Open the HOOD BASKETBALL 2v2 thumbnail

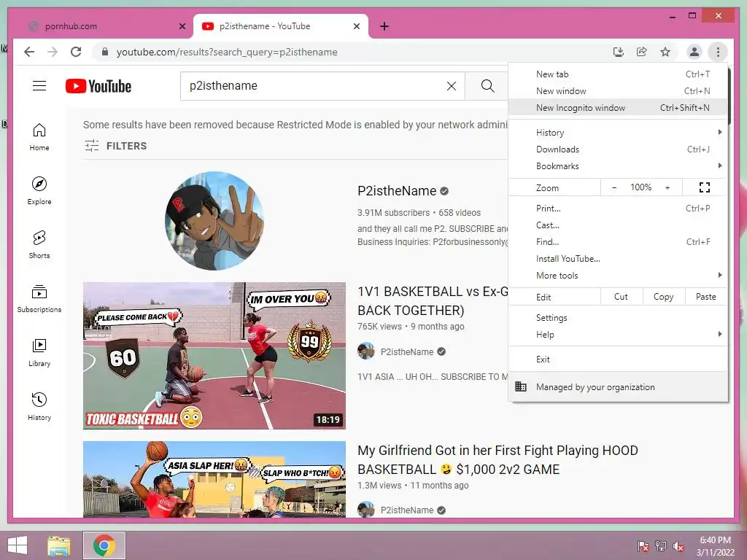[x=214, y=479]
